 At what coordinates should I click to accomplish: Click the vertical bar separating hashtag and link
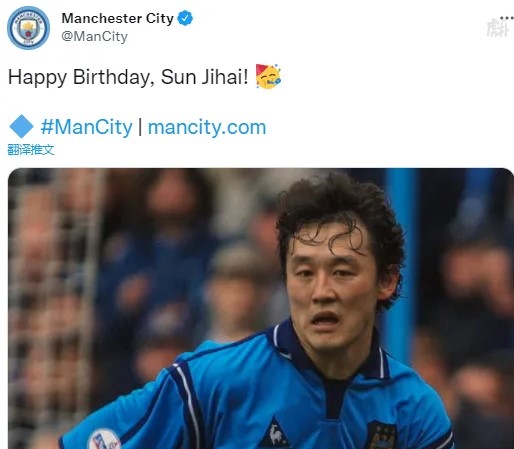point(140,127)
